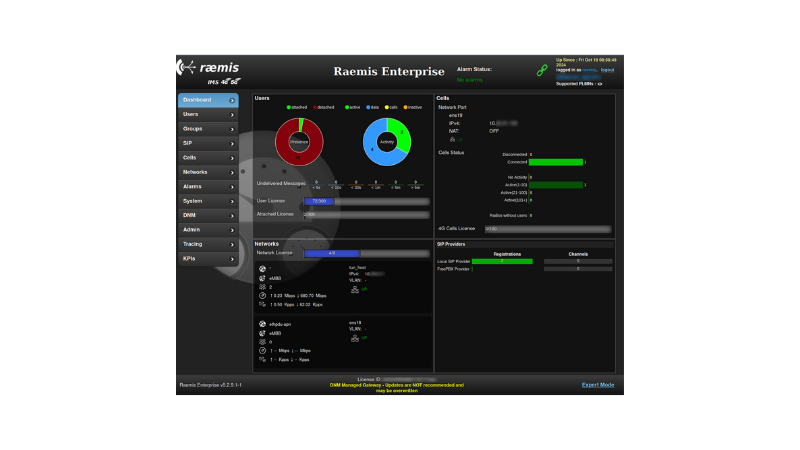Expand the Admin chevron arrow

coord(232,230)
